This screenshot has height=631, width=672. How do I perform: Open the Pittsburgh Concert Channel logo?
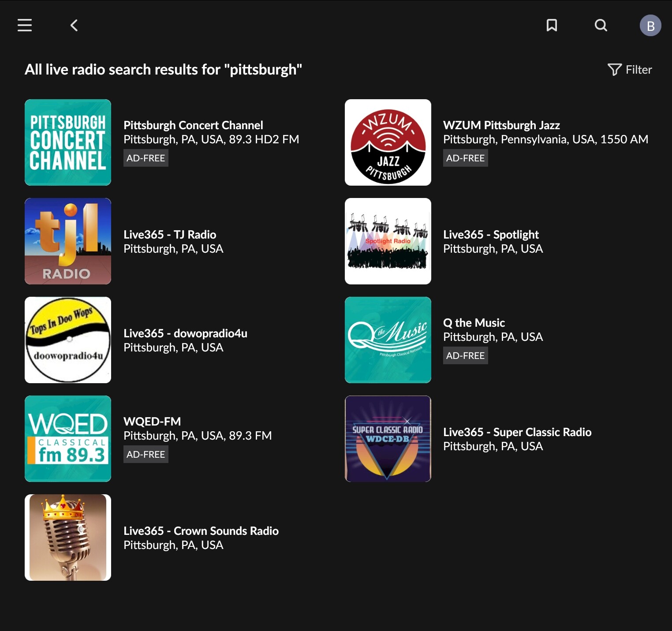[x=68, y=142]
